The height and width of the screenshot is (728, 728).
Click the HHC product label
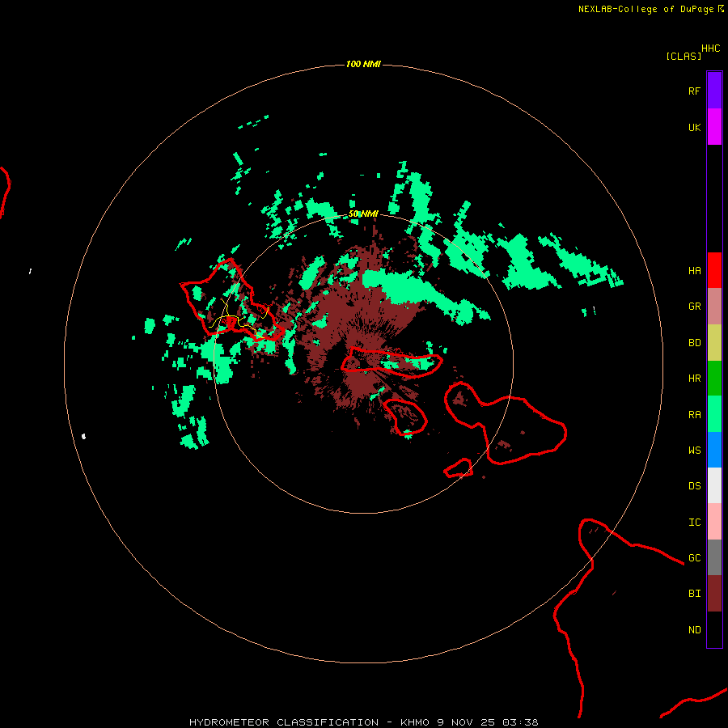point(710,49)
